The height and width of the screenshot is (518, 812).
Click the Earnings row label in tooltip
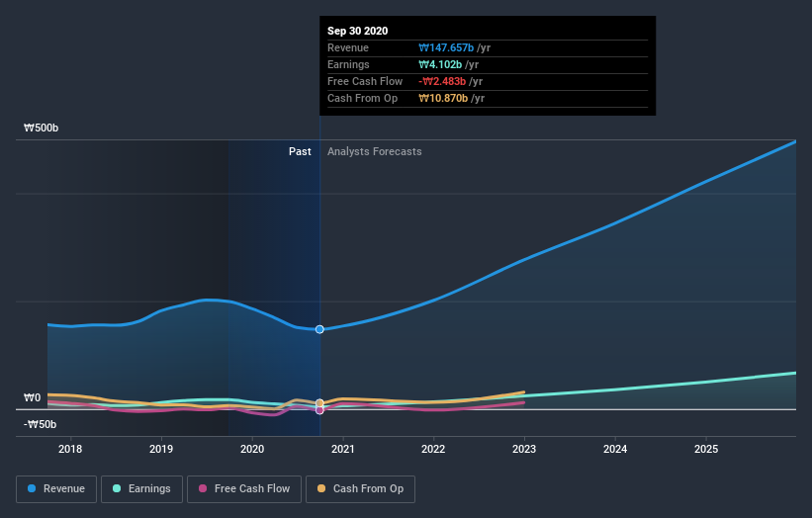[x=348, y=64]
